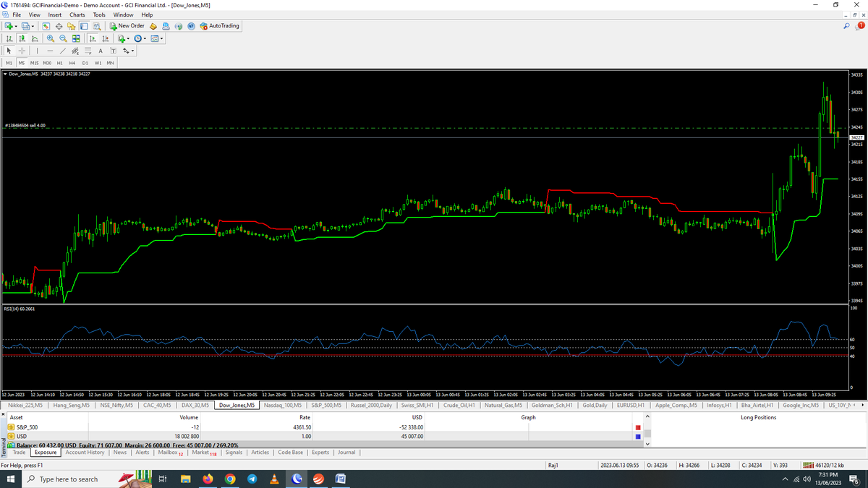Select the Text tool (A icon)

101,51
